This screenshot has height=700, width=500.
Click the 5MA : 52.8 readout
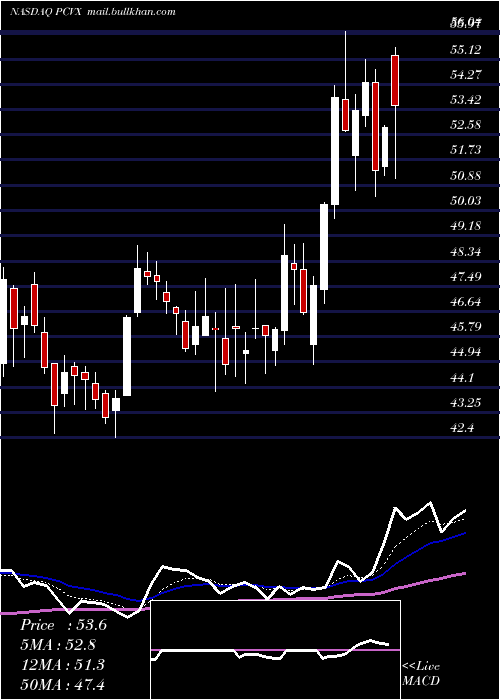(58, 645)
